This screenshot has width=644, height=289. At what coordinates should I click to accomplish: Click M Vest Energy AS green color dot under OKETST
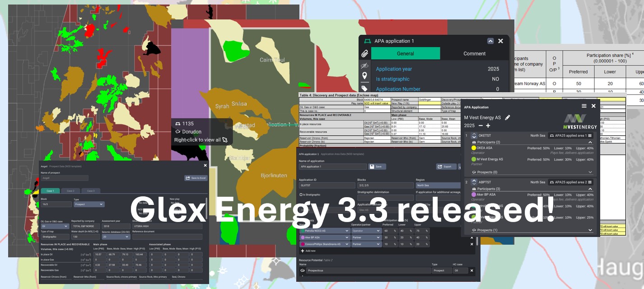click(x=474, y=159)
